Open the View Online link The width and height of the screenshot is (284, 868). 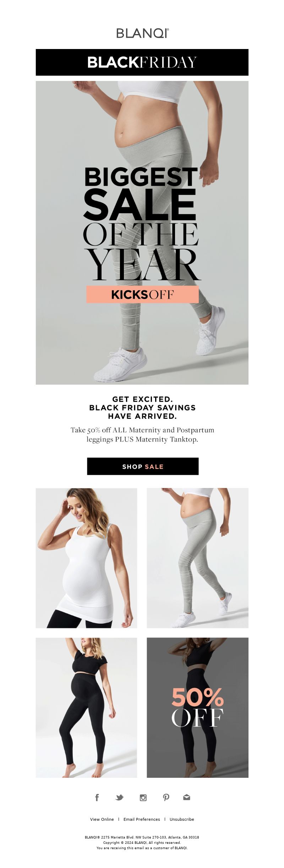point(102,819)
